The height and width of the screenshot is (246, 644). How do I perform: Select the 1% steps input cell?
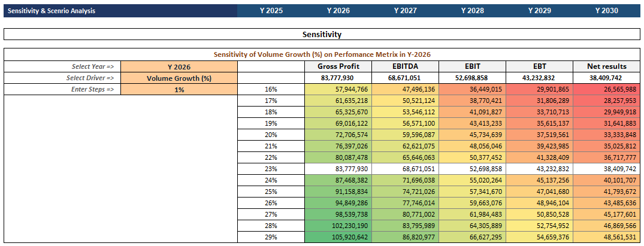179,90
